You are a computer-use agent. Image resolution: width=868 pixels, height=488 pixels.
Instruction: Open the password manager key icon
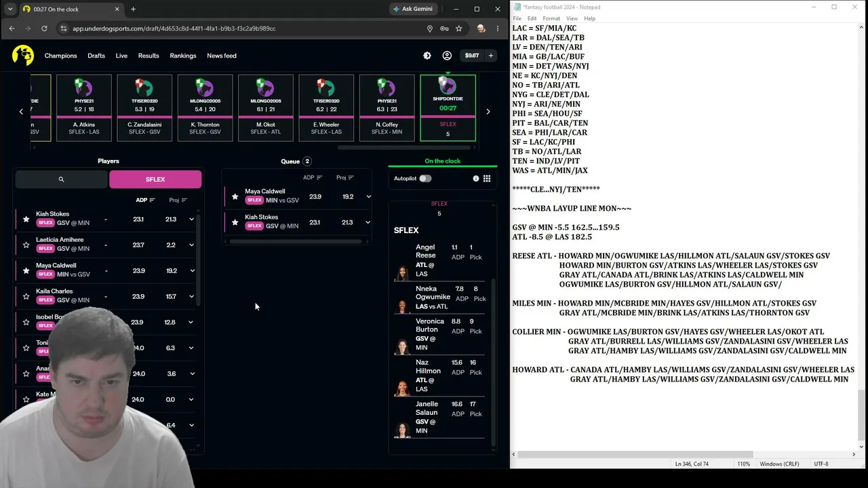444,28
